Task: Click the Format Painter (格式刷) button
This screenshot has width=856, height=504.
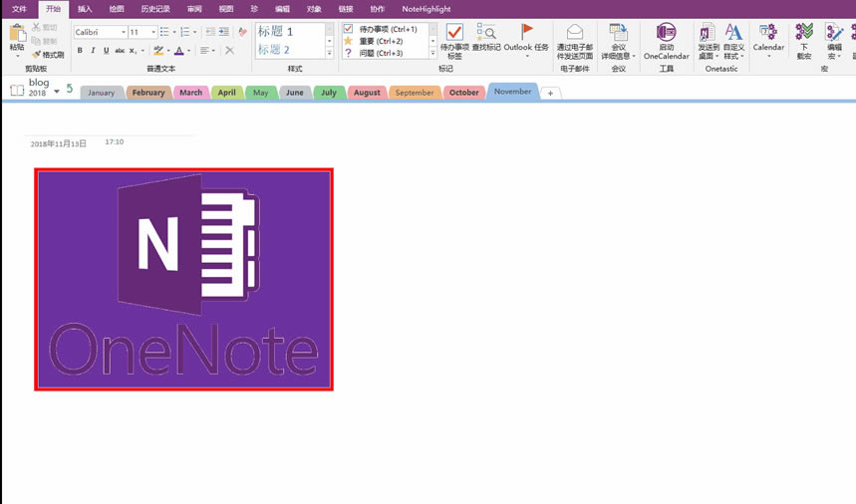Action: (x=48, y=55)
